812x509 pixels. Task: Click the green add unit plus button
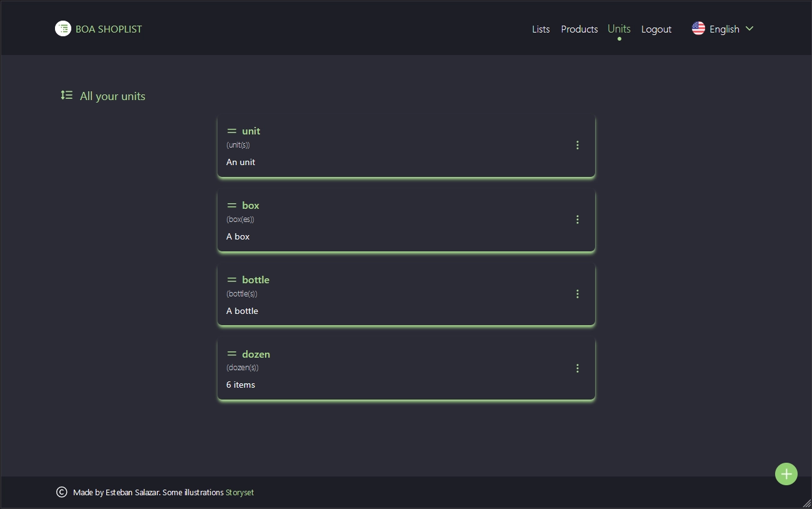(786, 474)
